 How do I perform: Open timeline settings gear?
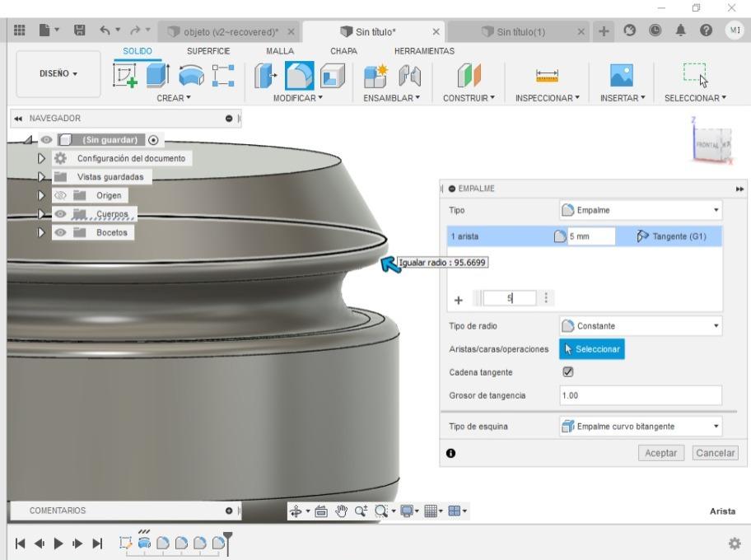(x=735, y=544)
